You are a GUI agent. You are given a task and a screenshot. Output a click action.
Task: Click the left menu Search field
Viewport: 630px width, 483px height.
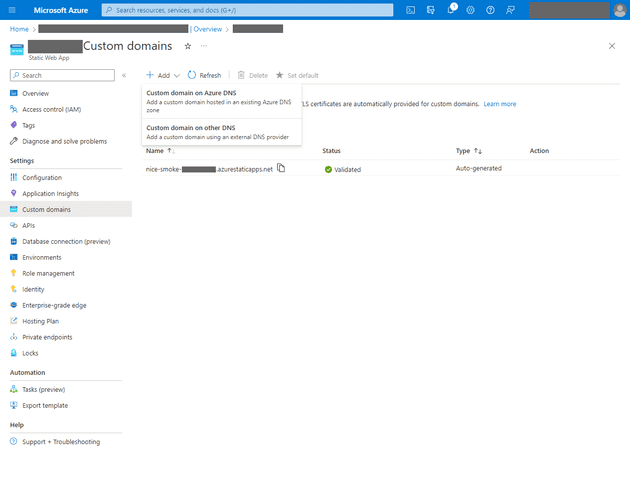coord(62,75)
